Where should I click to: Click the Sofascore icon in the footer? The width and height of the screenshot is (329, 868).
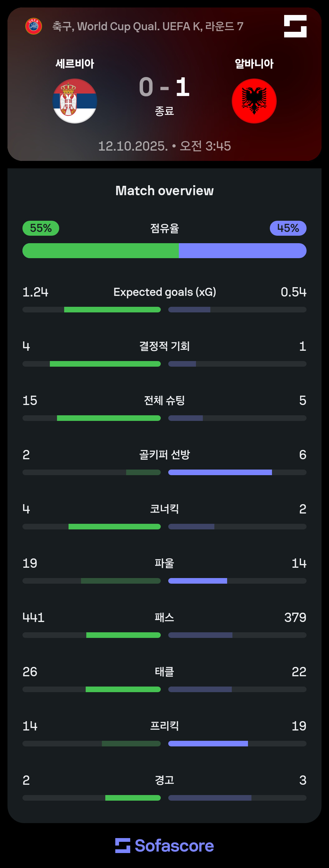(122, 846)
